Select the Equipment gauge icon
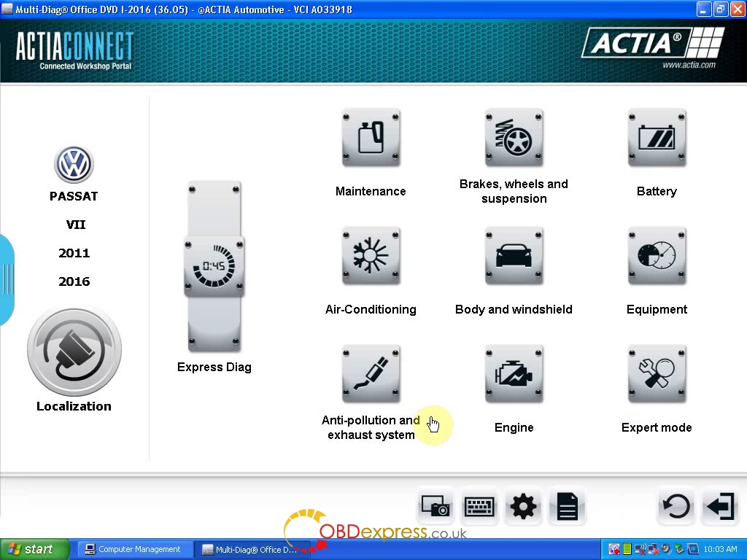 [657, 257]
